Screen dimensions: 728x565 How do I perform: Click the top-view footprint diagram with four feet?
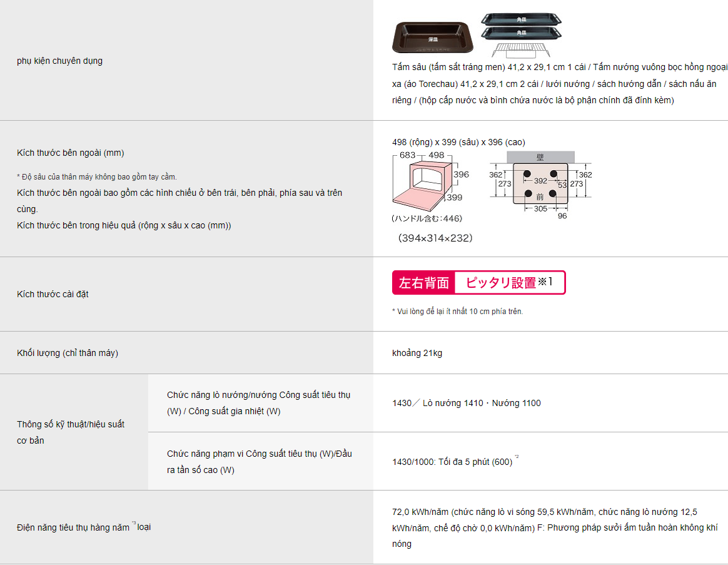[540, 183]
